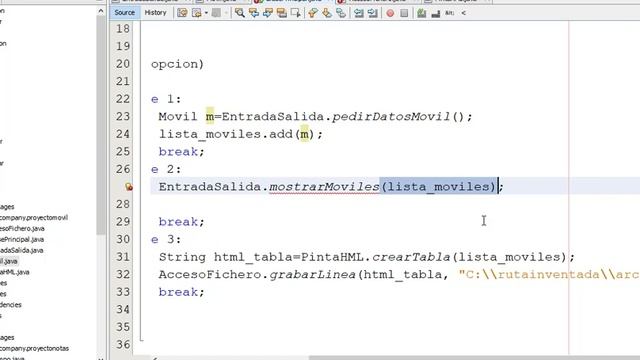The width and height of the screenshot is (640, 360).
Task: Click the projects panel scroll-up arrow
Action: [x=101, y=11]
